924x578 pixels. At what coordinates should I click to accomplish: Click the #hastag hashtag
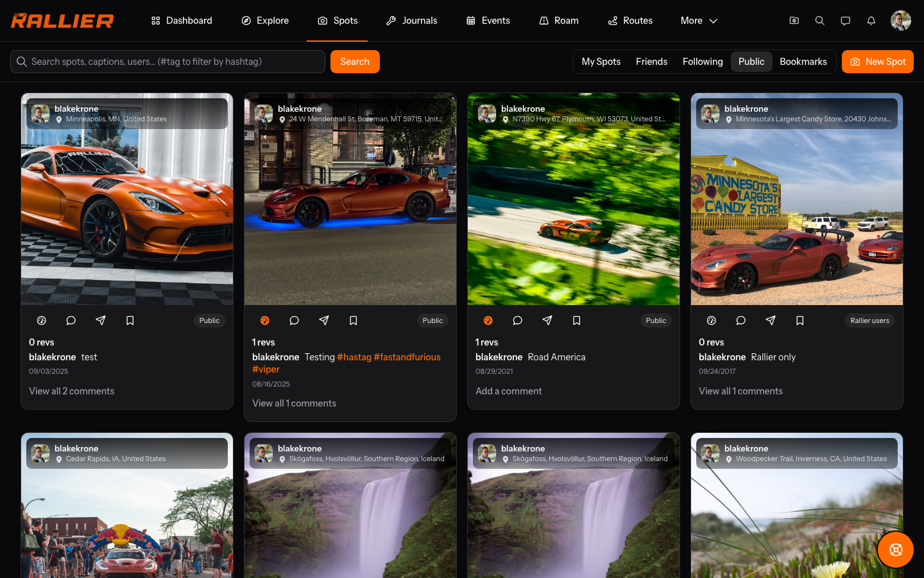354,357
